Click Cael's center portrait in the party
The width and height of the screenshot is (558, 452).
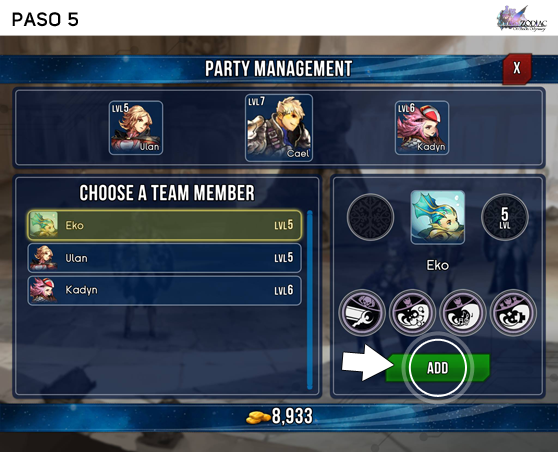coord(279,128)
